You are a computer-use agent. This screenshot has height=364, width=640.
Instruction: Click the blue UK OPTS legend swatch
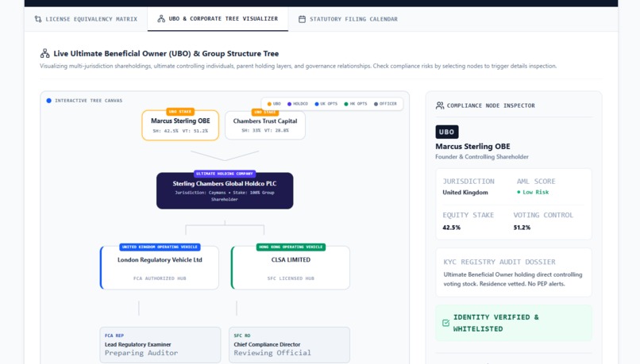tap(317, 104)
